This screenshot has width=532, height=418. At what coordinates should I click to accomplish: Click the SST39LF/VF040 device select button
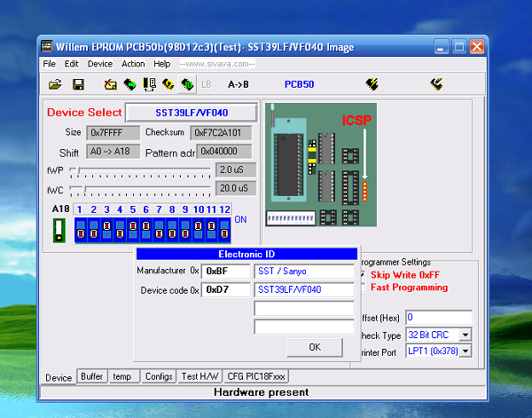point(192,113)
